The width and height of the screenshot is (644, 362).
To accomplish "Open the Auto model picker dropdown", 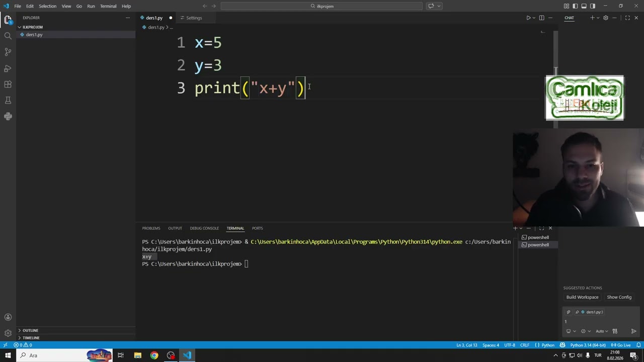I will [601, 331].
